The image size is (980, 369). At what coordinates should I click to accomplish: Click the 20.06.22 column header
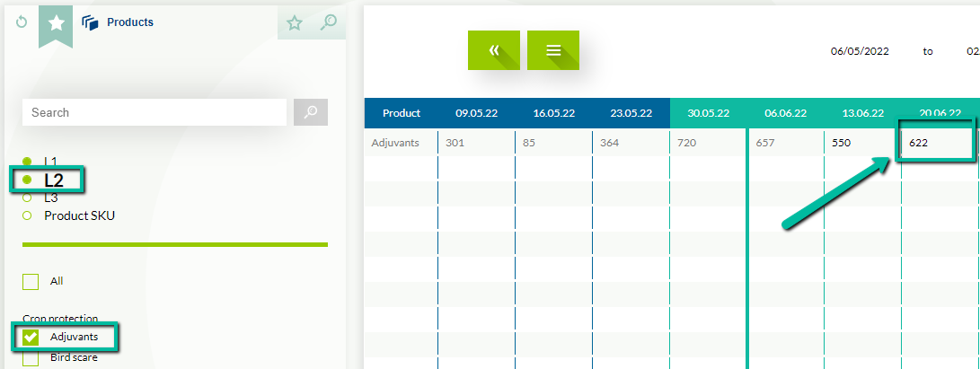(x=940, y=113)
